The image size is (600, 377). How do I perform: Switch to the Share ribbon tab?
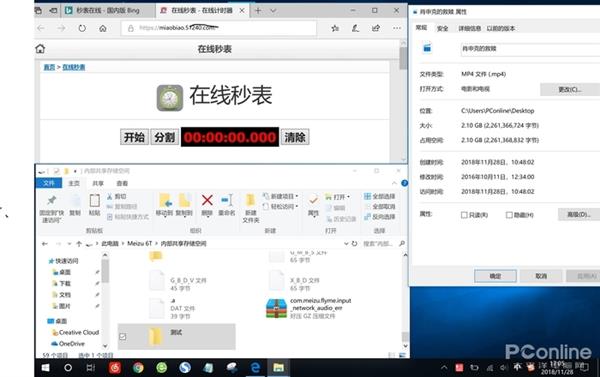98,183
